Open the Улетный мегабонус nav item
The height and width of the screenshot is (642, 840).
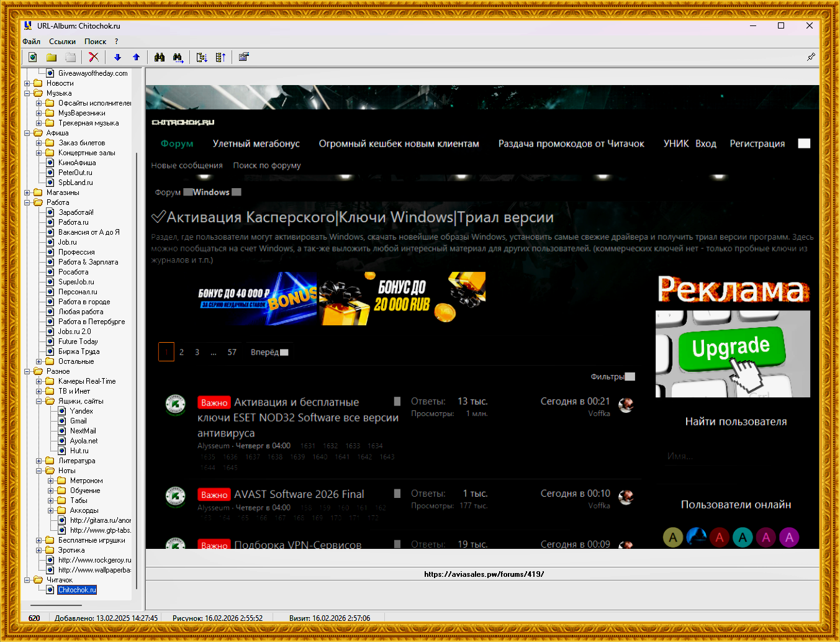point(256,143)
